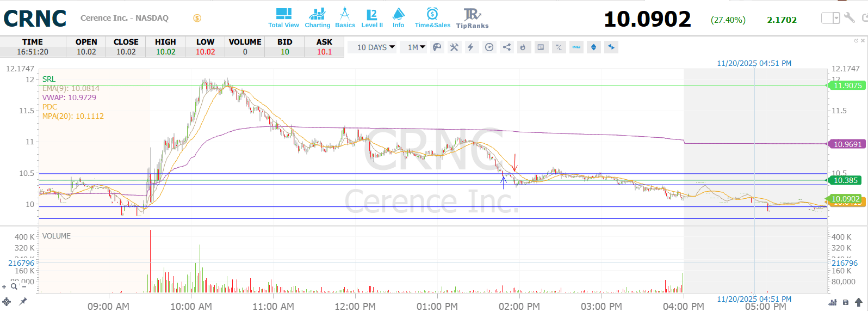Click the ASK value 10.1
The width and height of the screenshot is (868, 311).
point(324,52)
